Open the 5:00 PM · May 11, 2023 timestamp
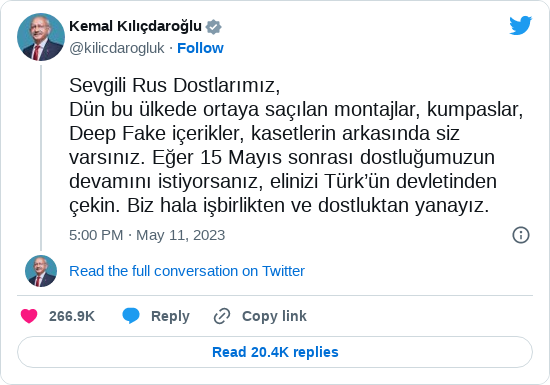 point(147,235)
